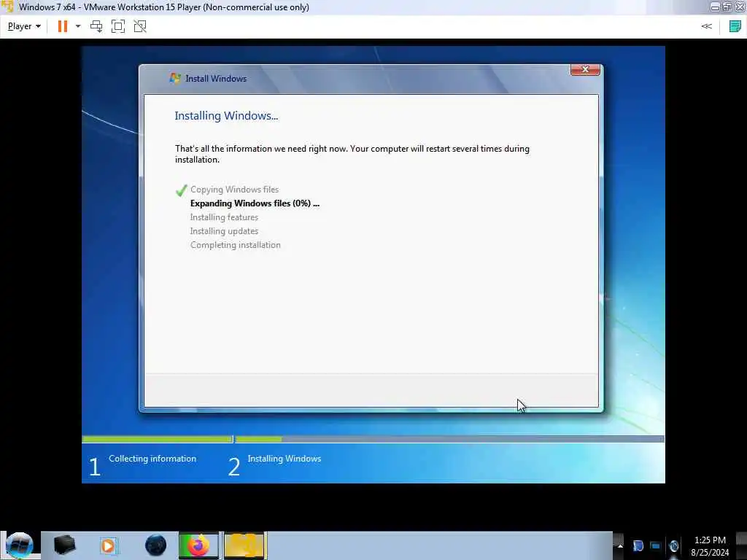Screen dimensions: 747x560
Task: Open the Player menu
Action: (24, 26)
